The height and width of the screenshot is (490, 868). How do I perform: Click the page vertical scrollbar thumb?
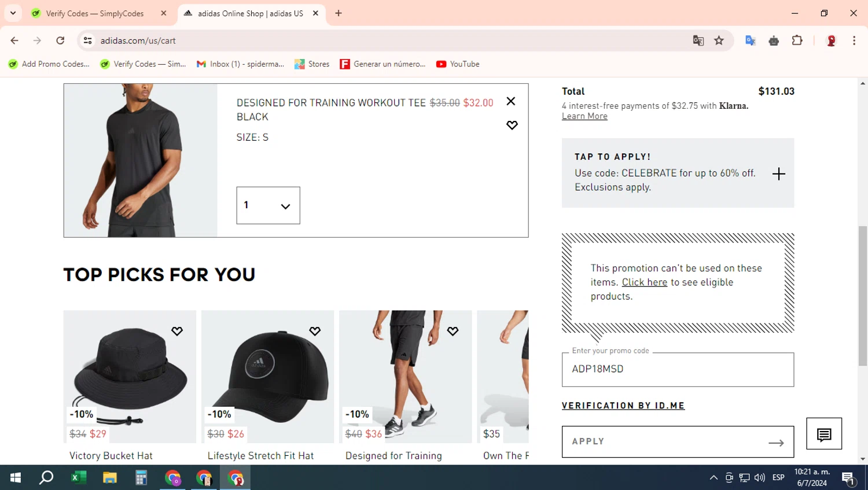point(863,296)
